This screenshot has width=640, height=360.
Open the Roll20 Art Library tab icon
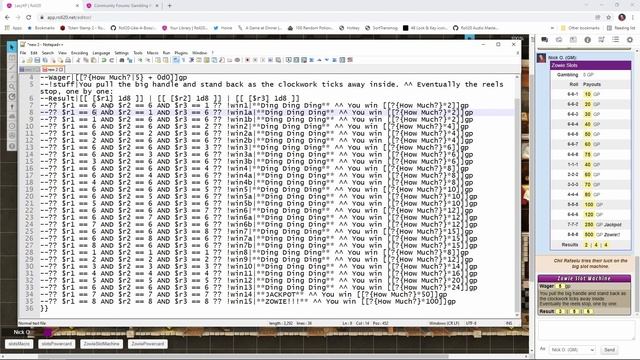pyautogui.click(x=559, y=40)
